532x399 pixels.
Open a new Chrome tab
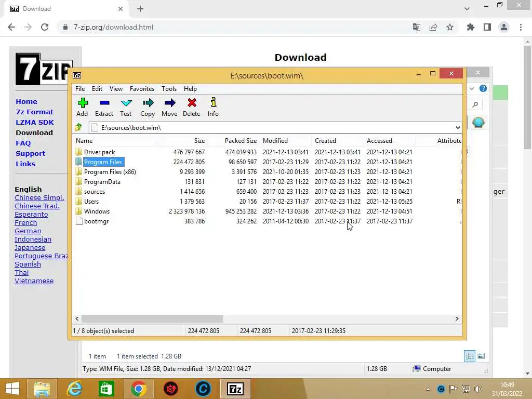tap(140, 9)
